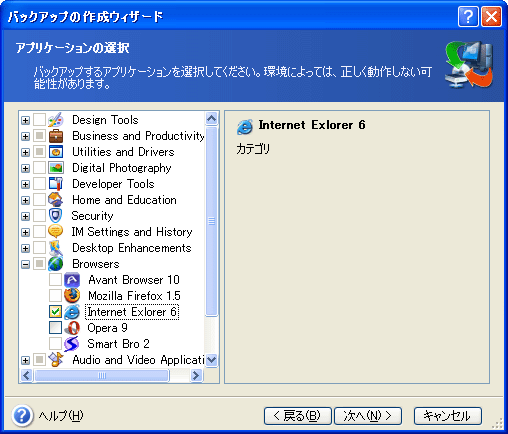
Task: Click the horizontal scroll right arrow
Action: tap(197, 376)
